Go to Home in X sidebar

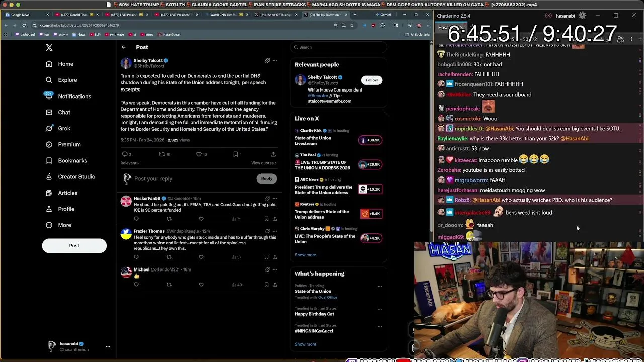click(x=60, y=64)
